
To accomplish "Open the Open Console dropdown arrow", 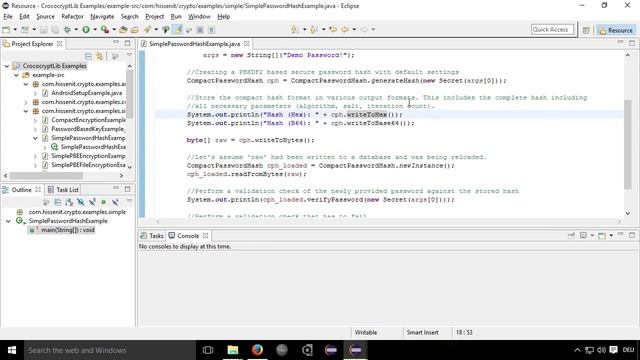I will (611, 236).
